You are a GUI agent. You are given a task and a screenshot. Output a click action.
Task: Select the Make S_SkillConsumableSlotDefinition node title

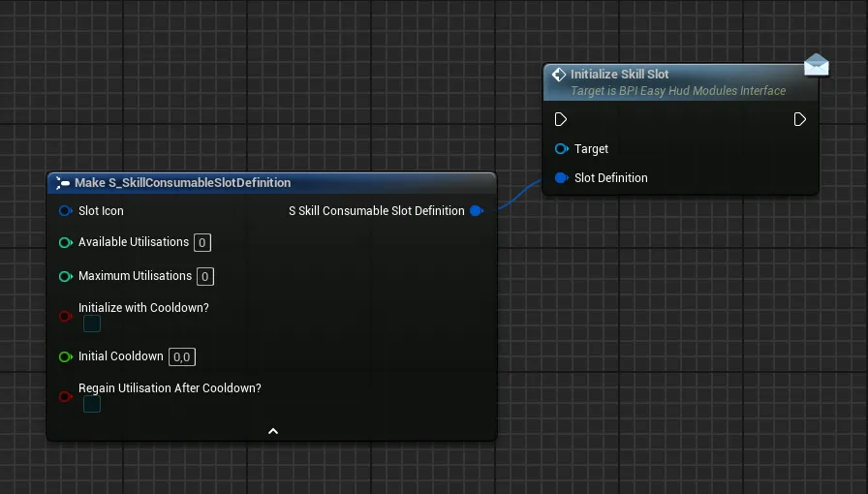(183, 183)
